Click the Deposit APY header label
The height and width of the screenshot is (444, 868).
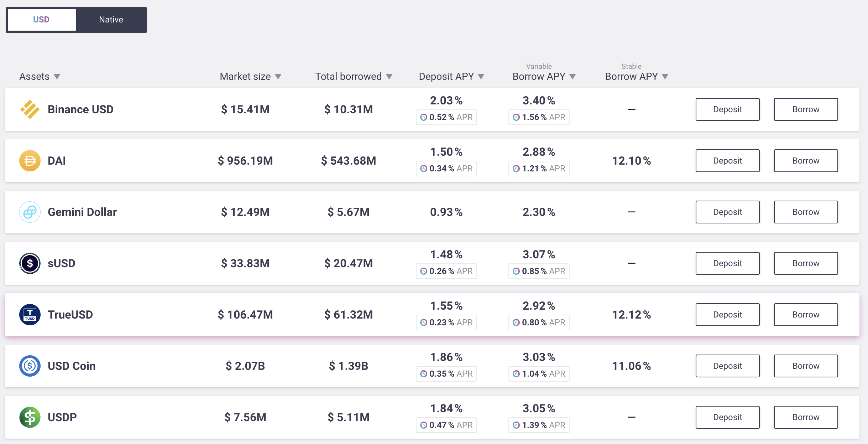coord(446,77)
